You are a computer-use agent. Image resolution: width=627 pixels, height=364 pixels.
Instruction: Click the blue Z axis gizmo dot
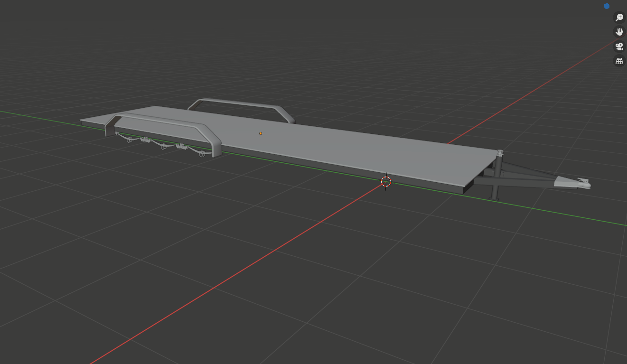[x=607, y=6]
